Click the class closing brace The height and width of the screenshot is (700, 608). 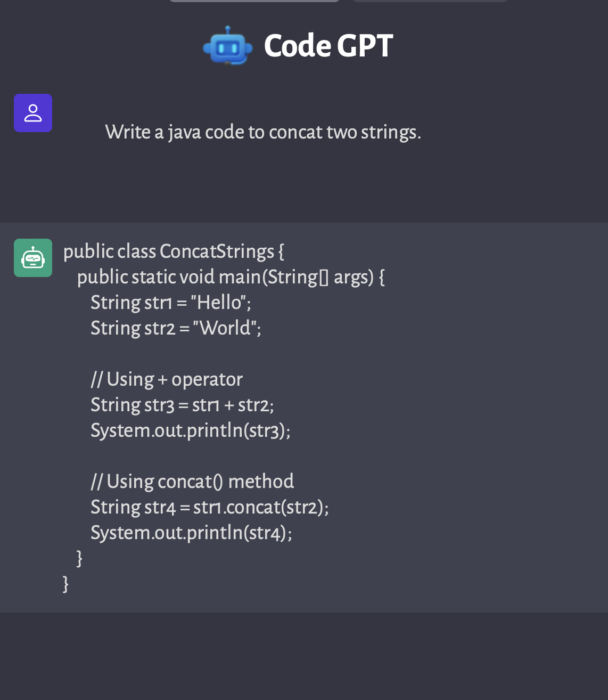click(x=65, y=584)
